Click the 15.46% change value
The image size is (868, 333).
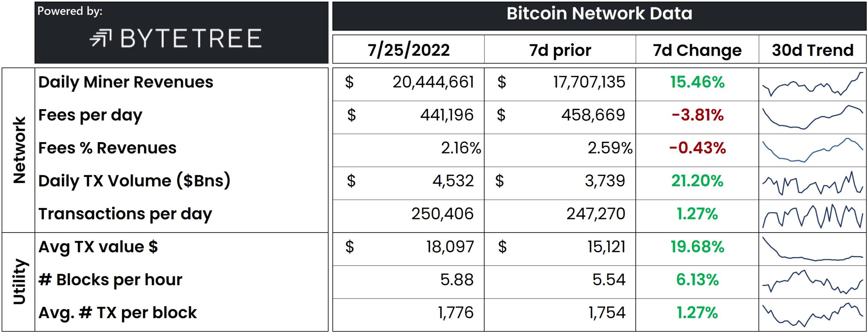point(697,82)
